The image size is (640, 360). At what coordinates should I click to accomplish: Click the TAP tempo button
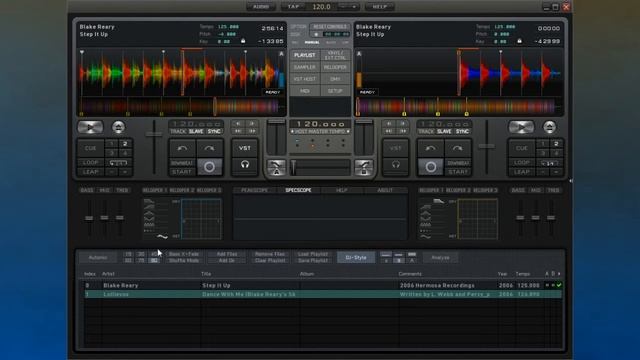(x=293, y=7)
